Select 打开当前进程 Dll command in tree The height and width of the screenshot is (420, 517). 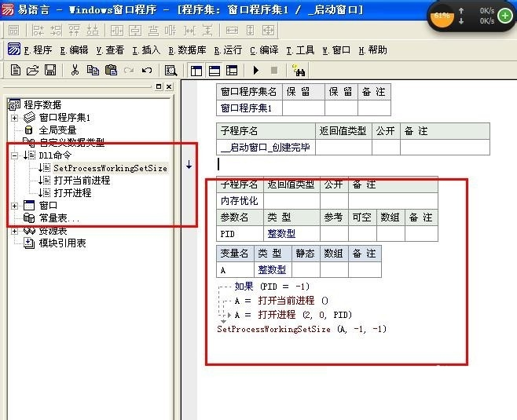pyautogui.click(x=82, y=181)
